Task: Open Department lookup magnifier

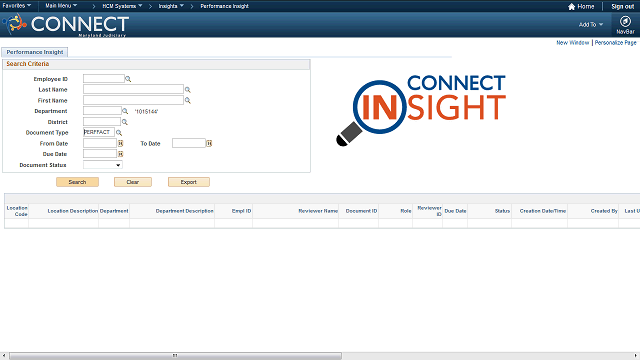Action: pyautogui.click(x=125, y=111)
